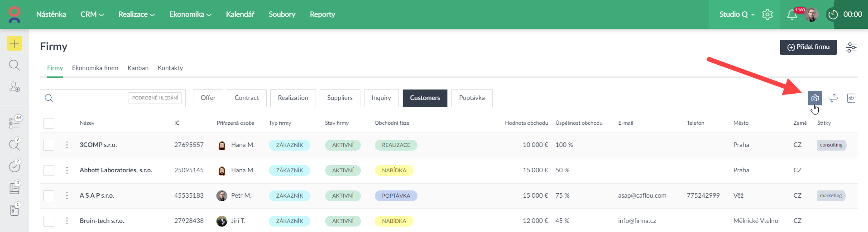Click the add user sidebar icon
This screenshot has width=868, height=232.
pos(14,86)
